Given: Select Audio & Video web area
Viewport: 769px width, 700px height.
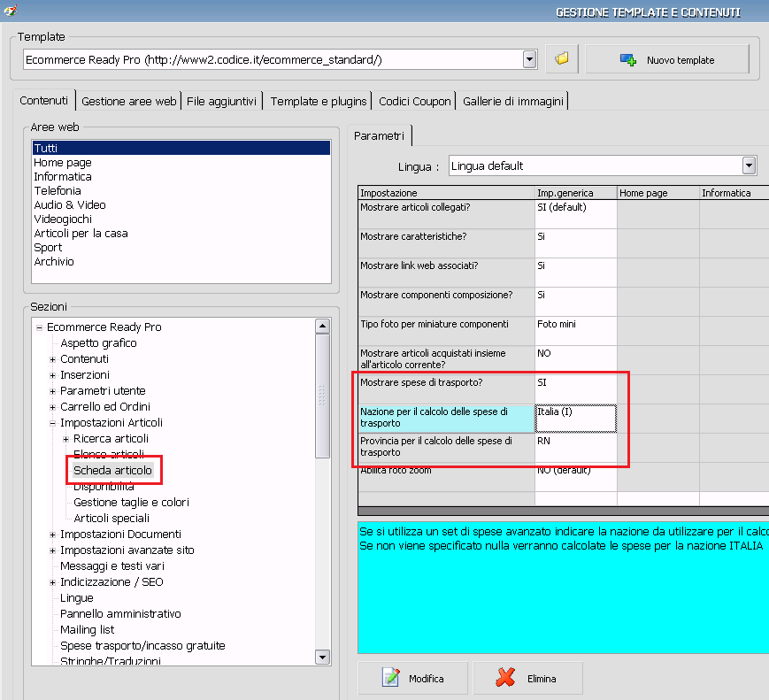Looking at the screenshot, I should pos(181,205).
